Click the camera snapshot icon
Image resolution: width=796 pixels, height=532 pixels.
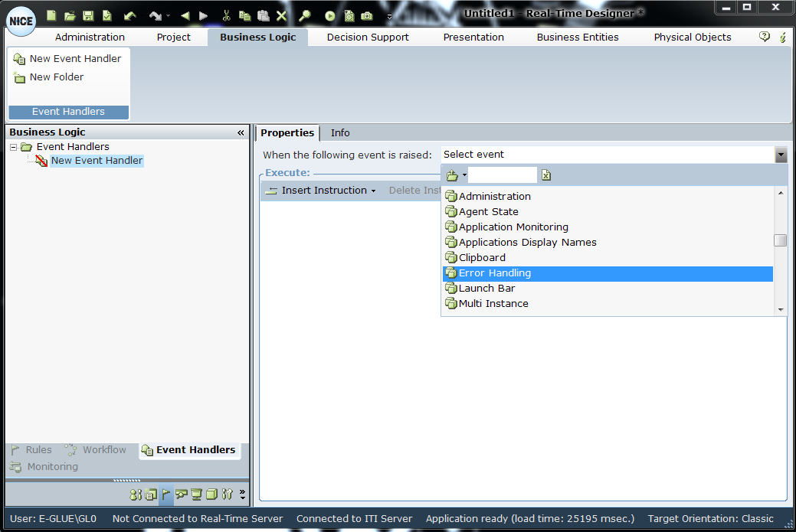point(367,15)
